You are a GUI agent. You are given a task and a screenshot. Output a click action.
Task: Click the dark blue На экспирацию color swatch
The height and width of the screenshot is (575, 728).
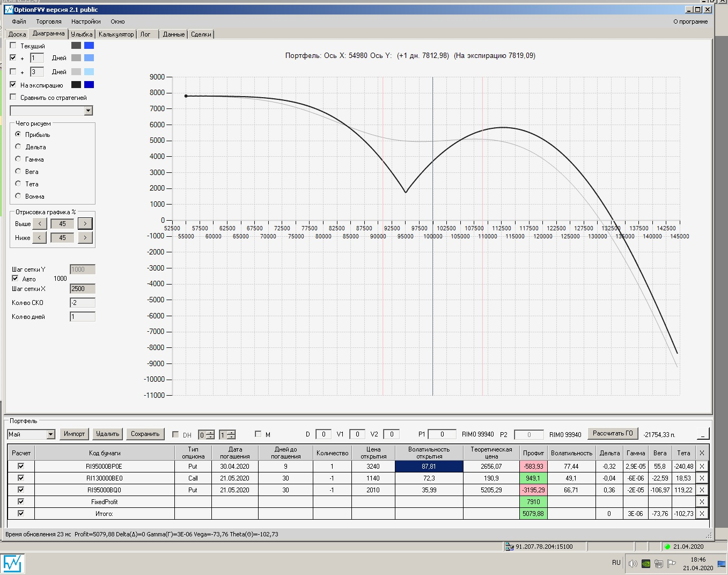click(x=89, y=85)
